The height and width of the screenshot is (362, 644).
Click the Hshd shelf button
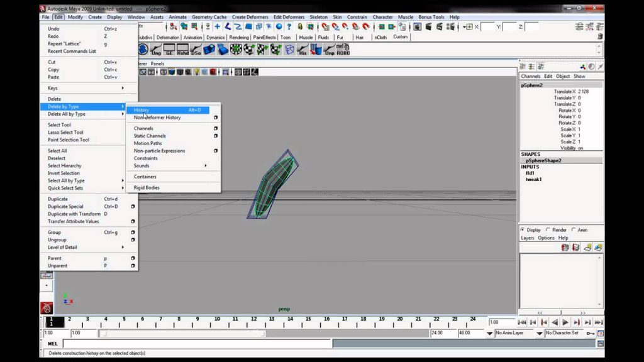(183, 50)
